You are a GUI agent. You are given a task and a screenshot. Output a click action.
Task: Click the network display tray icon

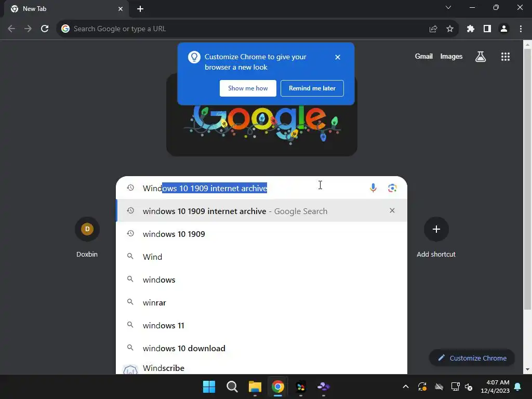[x=455, y=387]
